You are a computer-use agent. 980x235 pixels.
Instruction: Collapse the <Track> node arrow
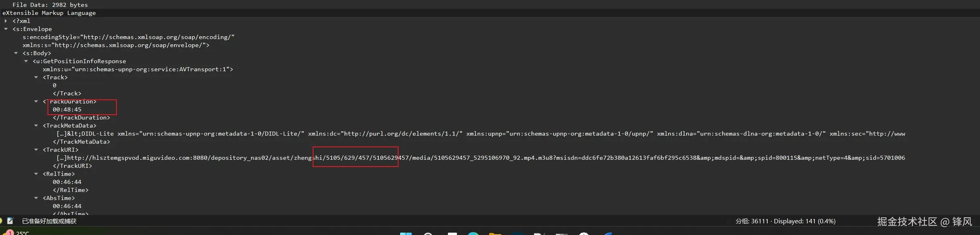tap(36, 77)
